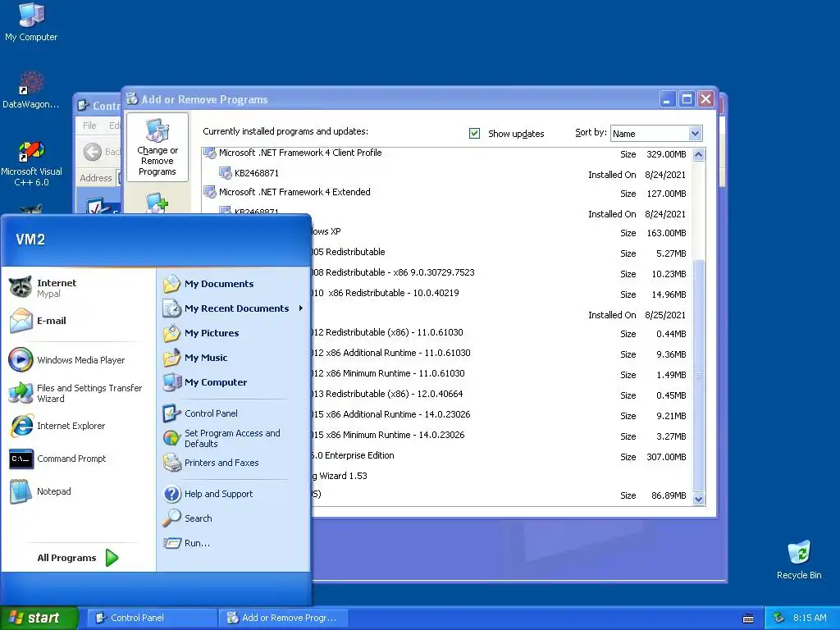Select the 2008 Redistributable x86 9.0.30729.7523 row
The image size is (840, 630).
click(500, 273)
